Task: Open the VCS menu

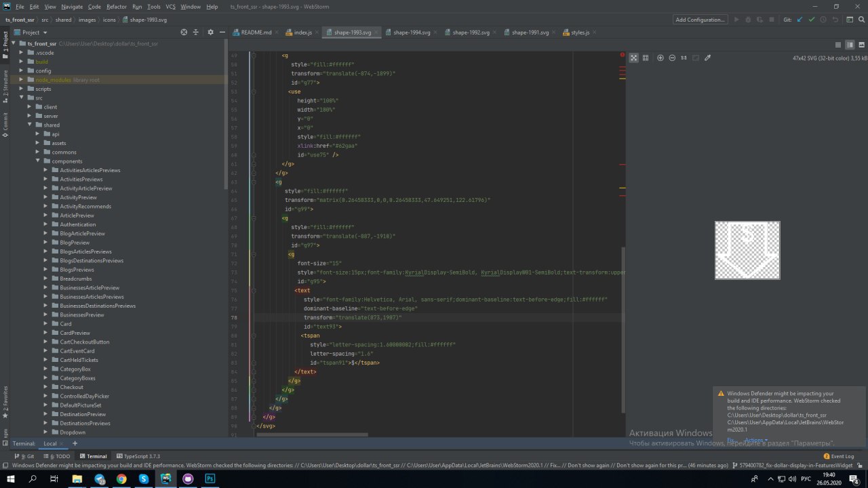Action: (171, 6)
